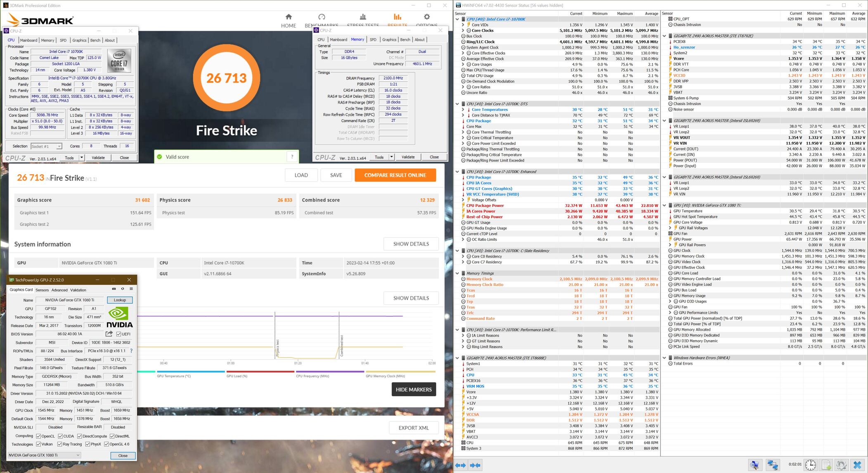The height and width of the screenshot is (473, 868).
Task: Toggle the DirectML checkbox
Action: pyautogui.click(x=112, y=436)
